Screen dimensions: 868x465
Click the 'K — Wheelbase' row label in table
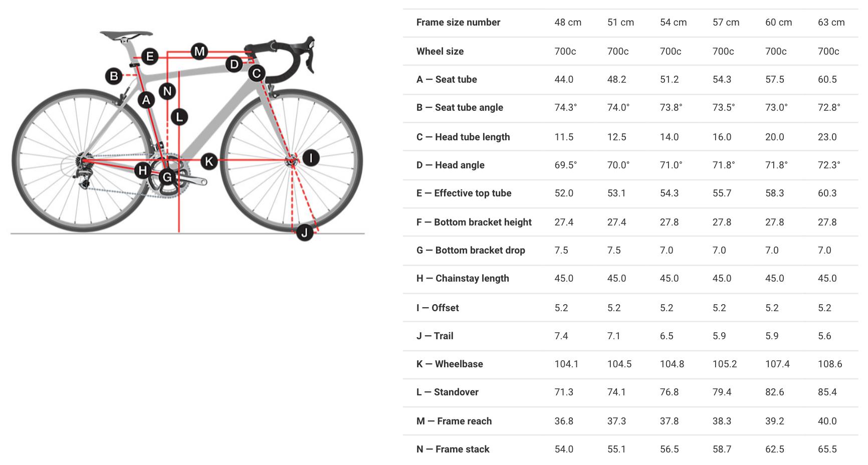pyautogui.click(x=450, y=364)
